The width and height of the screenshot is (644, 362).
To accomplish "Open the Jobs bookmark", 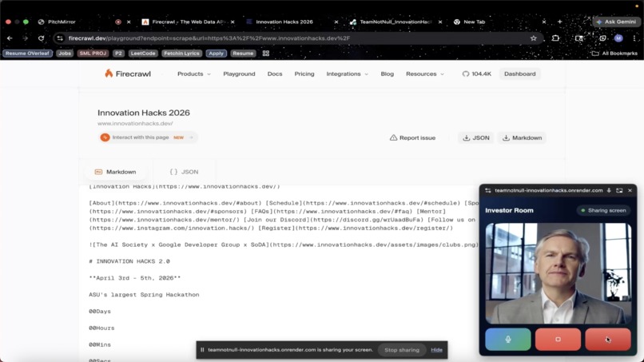I will pos(65,54).
